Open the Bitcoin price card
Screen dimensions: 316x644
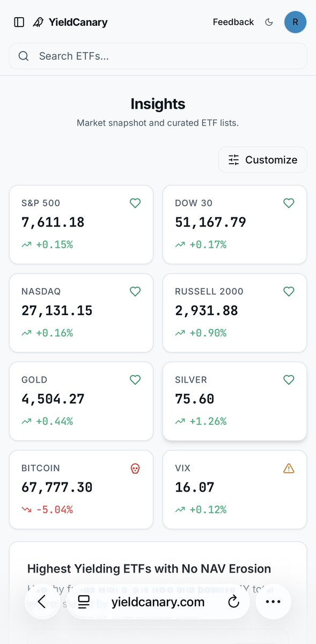point(81,489)
